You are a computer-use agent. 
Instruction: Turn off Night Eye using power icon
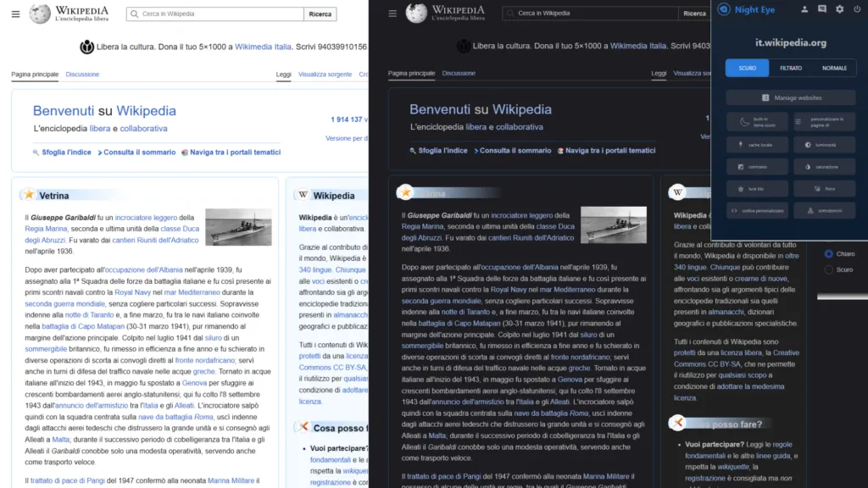pyautogui.click(x=859, y=9)
